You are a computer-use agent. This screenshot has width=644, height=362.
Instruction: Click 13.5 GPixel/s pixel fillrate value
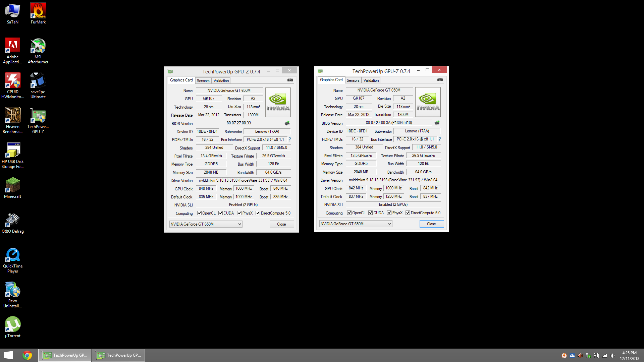tap(361, 156)
